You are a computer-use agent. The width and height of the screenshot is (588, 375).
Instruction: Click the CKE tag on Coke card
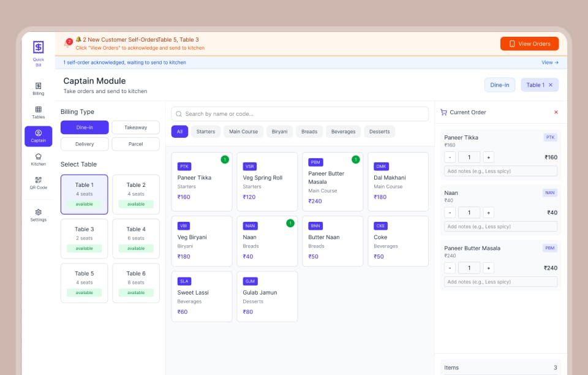(380, 226)
